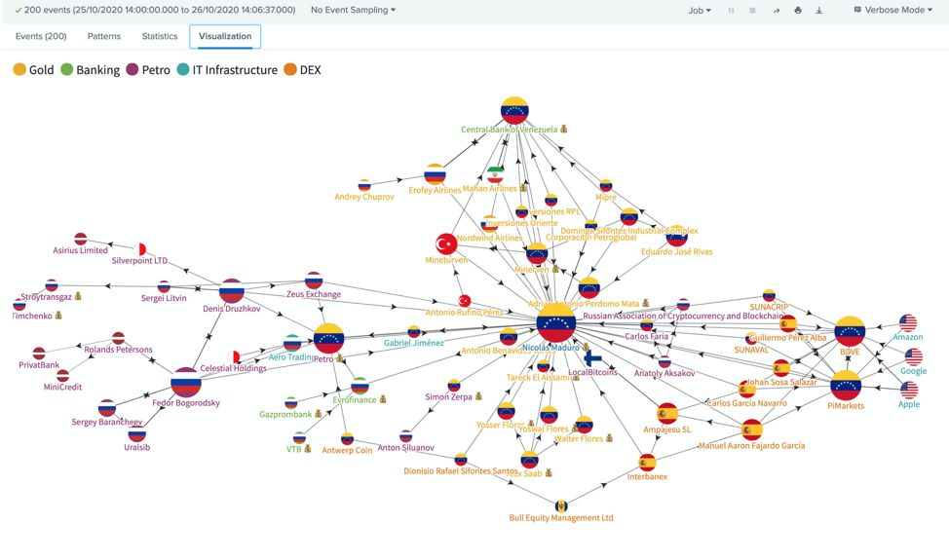Click the Gazprombank label

click(285, 414)
